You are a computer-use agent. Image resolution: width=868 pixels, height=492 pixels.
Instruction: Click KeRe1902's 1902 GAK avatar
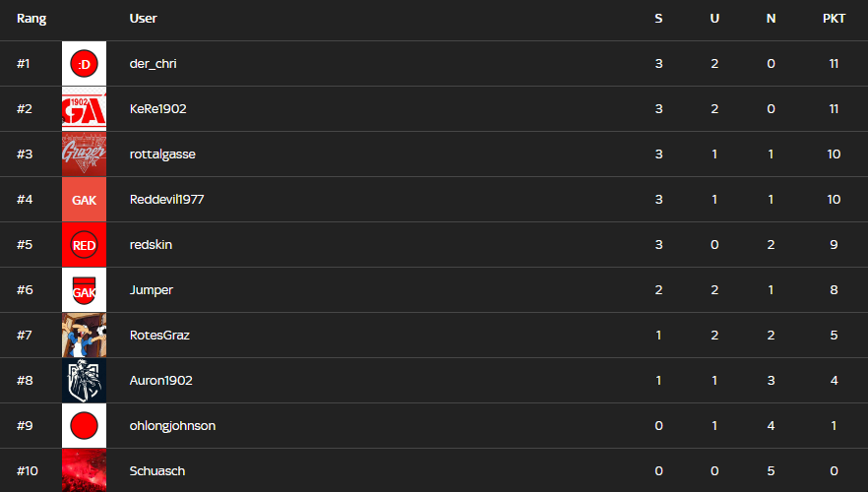[x=84, y=109]
